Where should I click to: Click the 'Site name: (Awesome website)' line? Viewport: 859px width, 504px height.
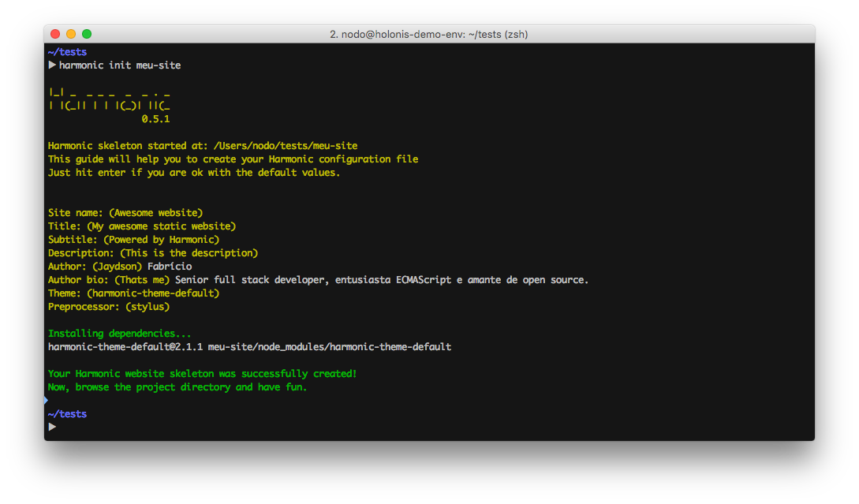pyautogui.click(x=125, y=212)
